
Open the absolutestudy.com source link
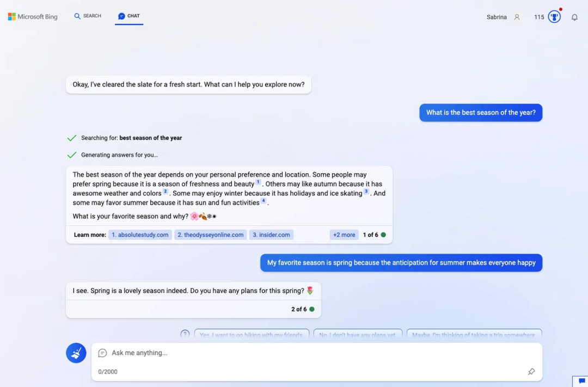[140, 235]
